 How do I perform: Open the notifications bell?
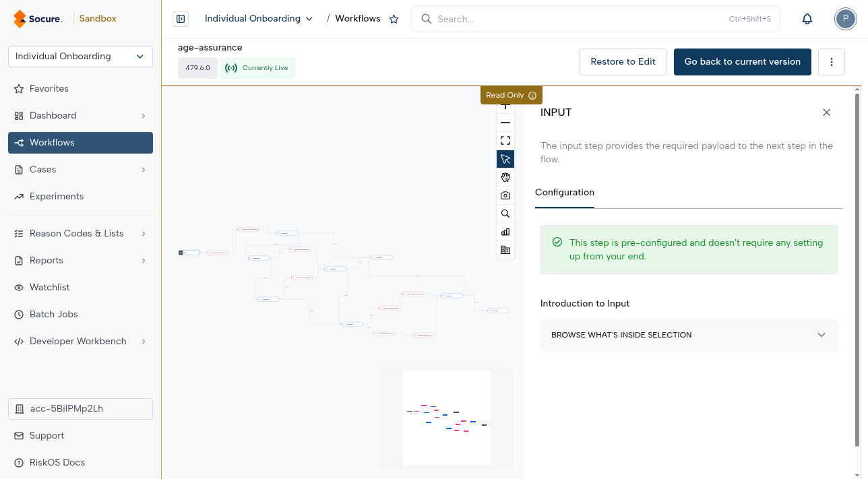pyautogui.click(x=807, y=19)
